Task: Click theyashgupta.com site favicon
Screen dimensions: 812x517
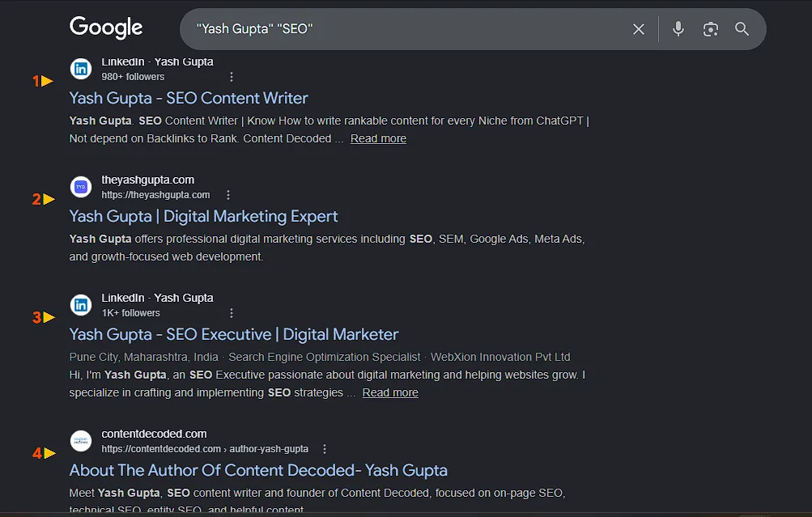Action: pos(81,187)
